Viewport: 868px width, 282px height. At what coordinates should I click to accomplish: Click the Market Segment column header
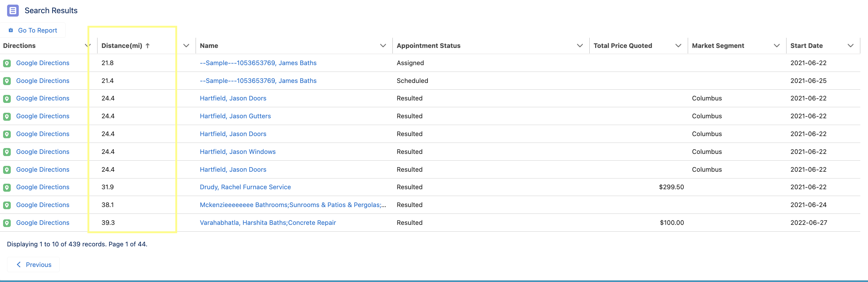pos(718,45)
